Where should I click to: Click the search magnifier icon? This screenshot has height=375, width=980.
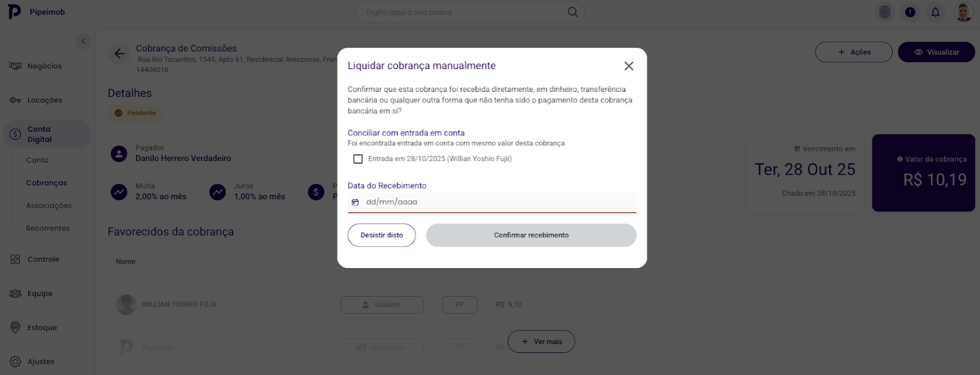tap(573, 12)
